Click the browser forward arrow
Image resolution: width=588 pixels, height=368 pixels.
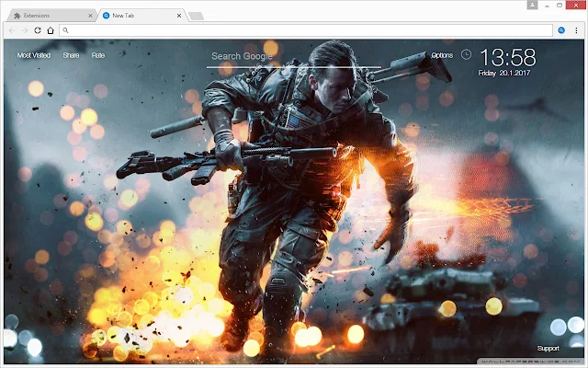(x=25, y=30)
